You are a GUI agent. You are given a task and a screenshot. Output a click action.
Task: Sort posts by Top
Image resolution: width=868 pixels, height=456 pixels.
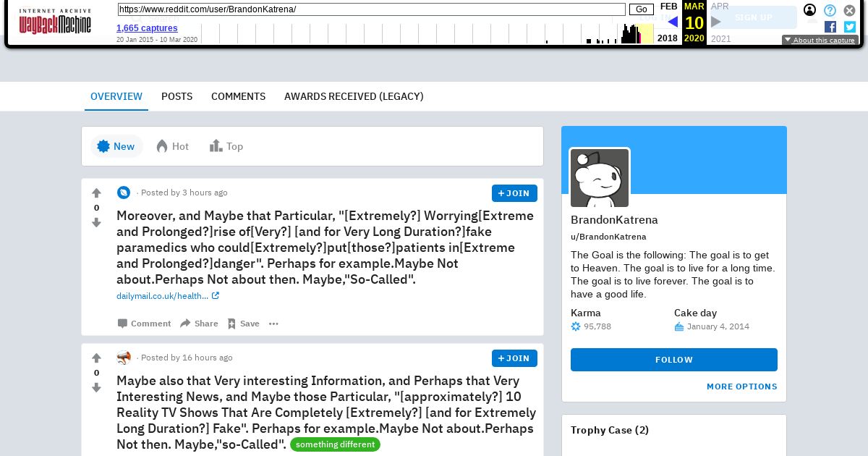pos(226,146)
